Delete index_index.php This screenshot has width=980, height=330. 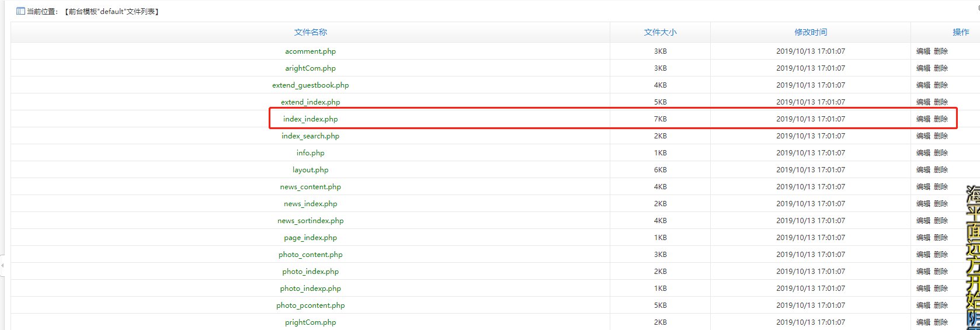click(940, 119)
